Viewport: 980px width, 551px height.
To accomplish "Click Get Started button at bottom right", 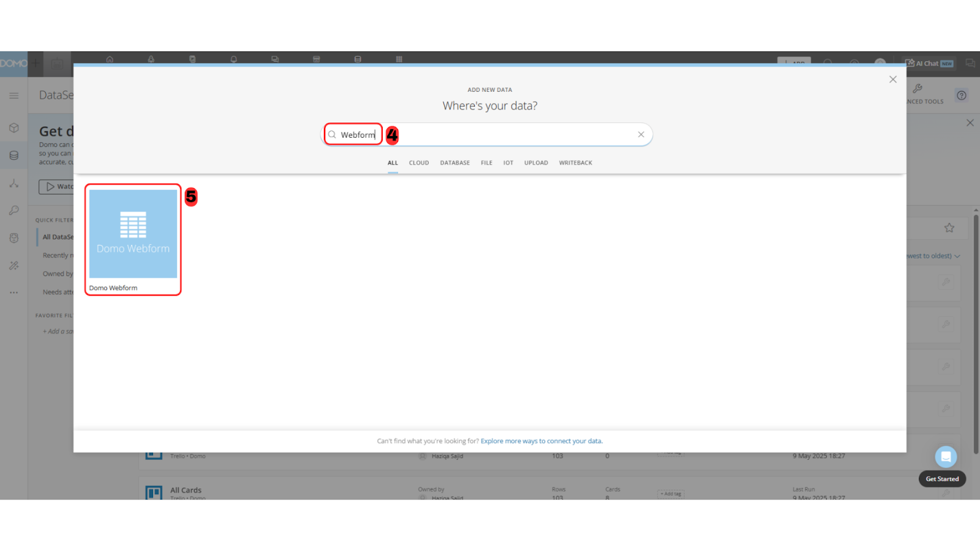I will point(942,479).
